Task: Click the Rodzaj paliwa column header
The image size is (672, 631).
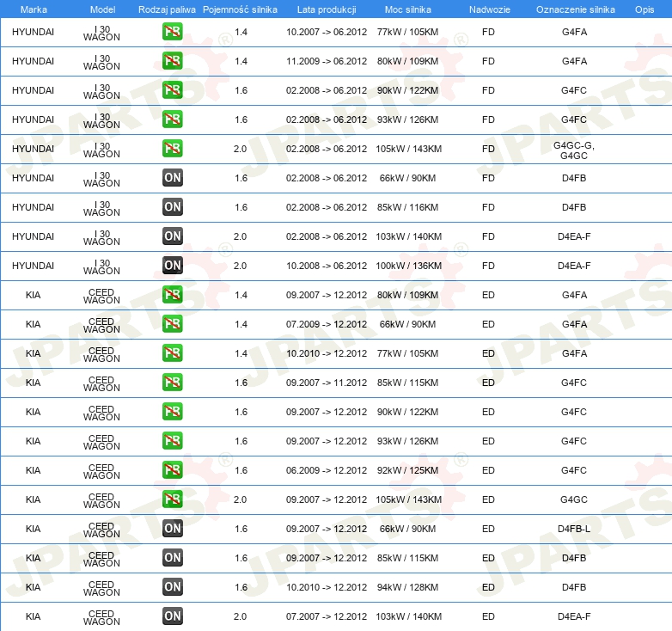Action: click(167, 9)
